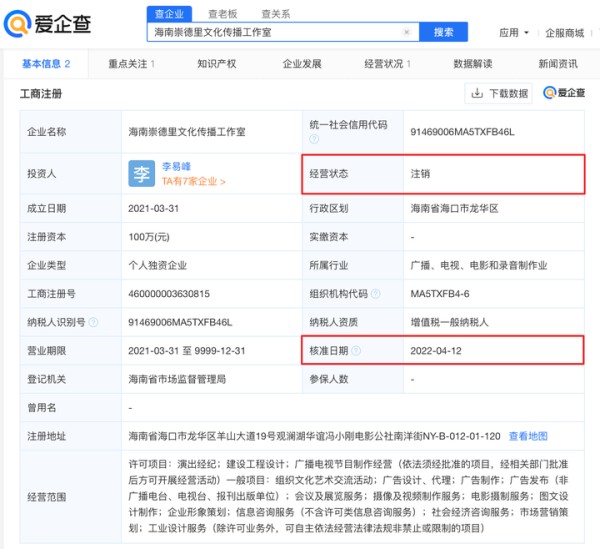Click the help icon beside 统一社会信用代码
The height and width of the screenshot is (549, 600).
pyautogui.click(x=314, y=139)
